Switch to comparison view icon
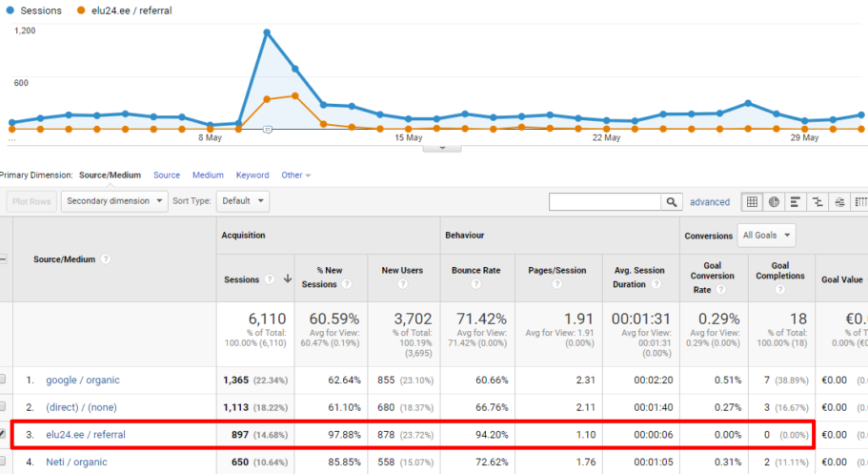Viewport: 868px width, 474px height. click(818, 202)
